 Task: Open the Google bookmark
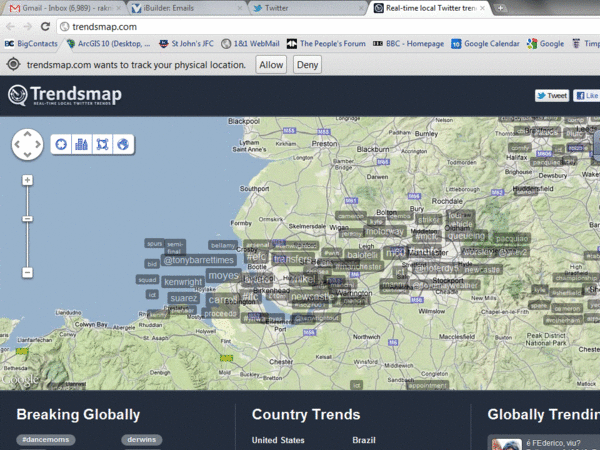tap(545, 44)
